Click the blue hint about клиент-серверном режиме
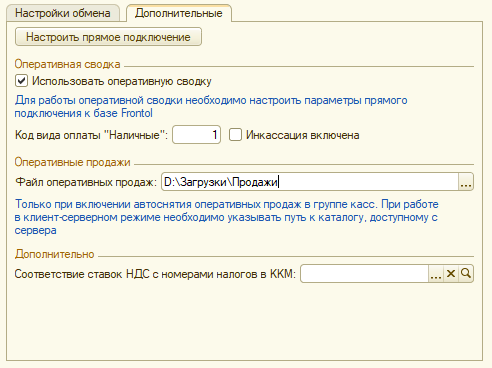The image size is (492, 368). click(x=226, y=217)
